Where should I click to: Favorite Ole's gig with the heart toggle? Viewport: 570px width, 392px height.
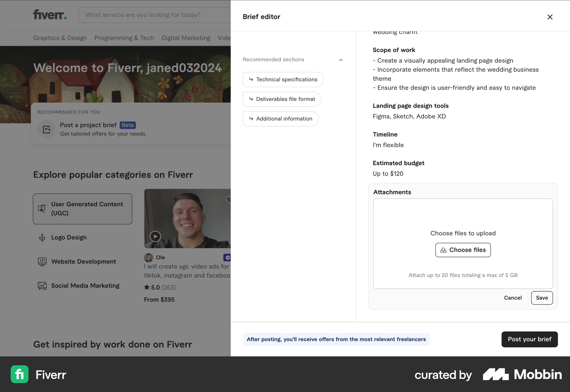[x=229, y=200]
